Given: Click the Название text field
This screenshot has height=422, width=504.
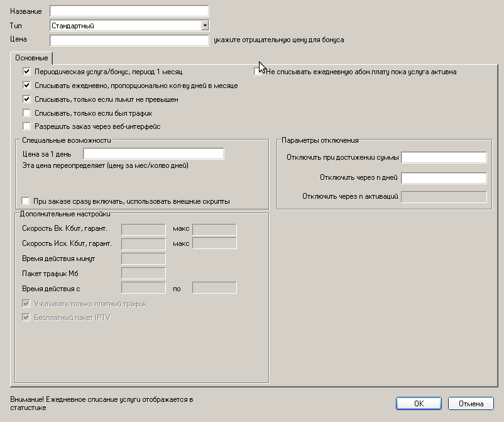Looking at the screenshot, I should (x=129, y=11).
